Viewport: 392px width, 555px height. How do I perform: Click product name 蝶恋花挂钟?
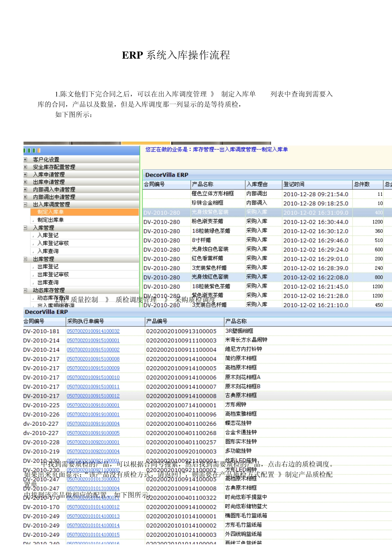coord(238,424)
